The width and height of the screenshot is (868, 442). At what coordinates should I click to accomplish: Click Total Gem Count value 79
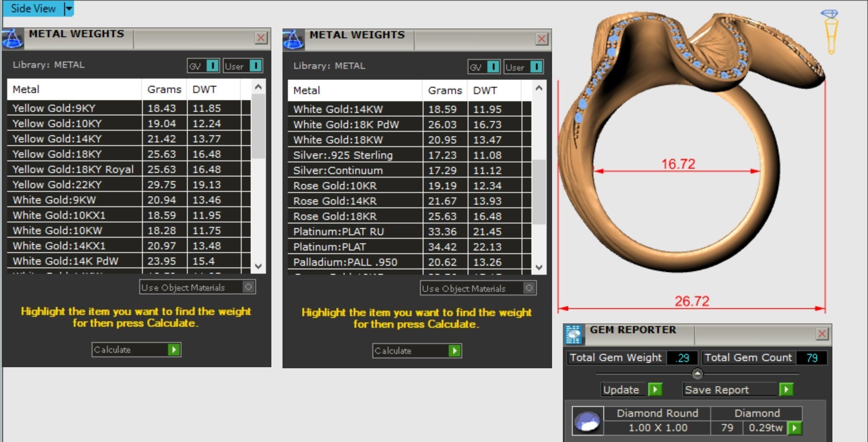pyautogui.click(x=812, y=358)
